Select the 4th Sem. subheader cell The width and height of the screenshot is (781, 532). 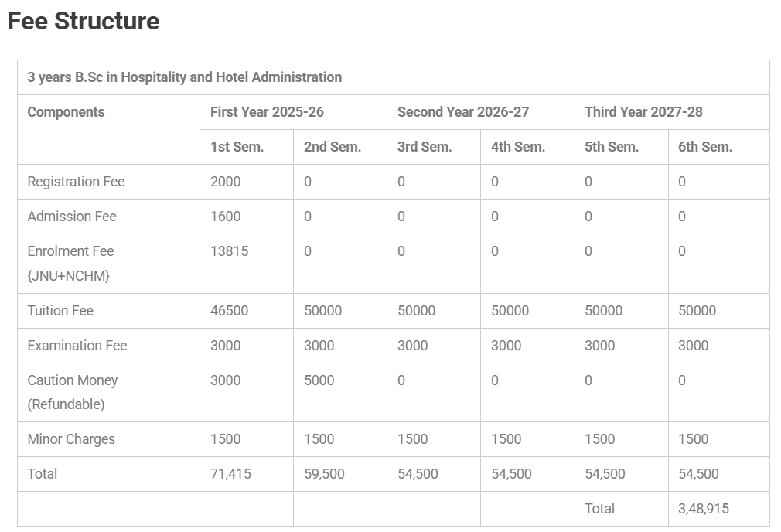point(517,147)
